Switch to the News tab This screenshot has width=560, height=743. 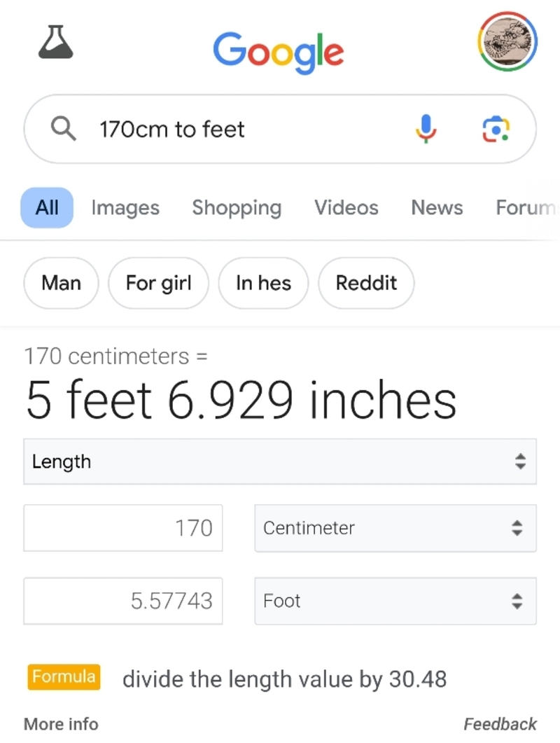(x=436, y=207)
